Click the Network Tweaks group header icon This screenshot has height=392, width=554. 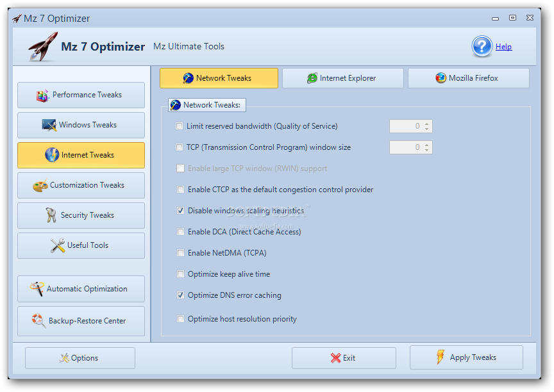pos(175,105)
